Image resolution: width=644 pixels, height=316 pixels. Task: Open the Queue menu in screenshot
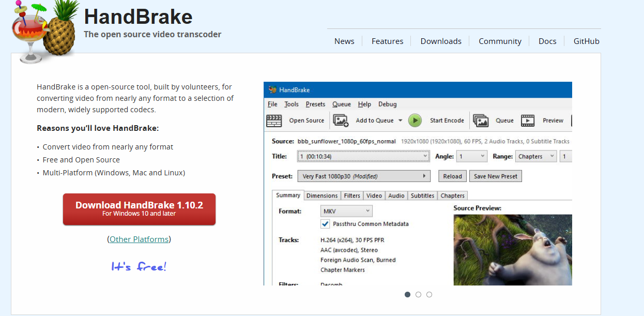point(342,104)
